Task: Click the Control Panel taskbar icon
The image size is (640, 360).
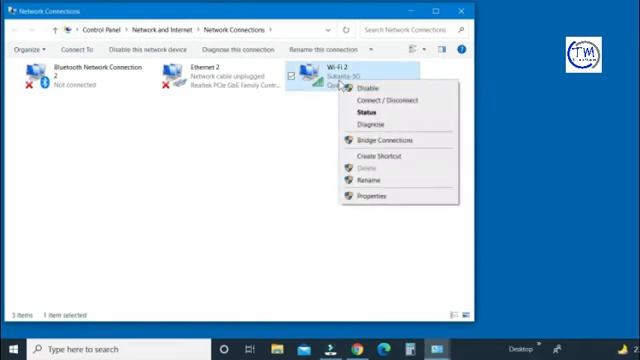Action: pyautogui.click(x=437, y=349)
